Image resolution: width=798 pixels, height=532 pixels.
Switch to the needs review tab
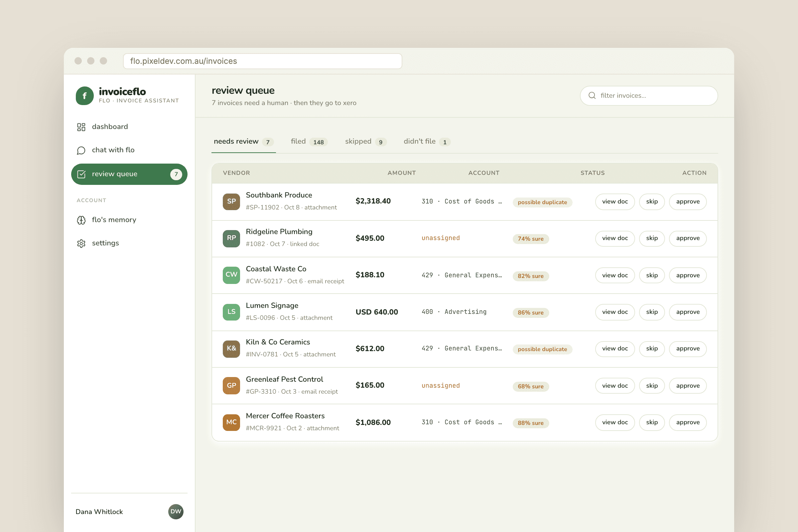(x=244, y=142)
